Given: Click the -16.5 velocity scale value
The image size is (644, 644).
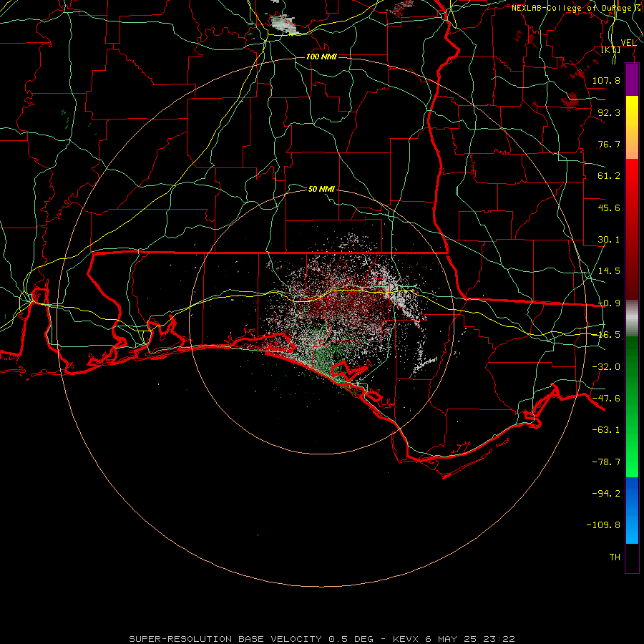Looking at the screenshot, I should point(609,335).
